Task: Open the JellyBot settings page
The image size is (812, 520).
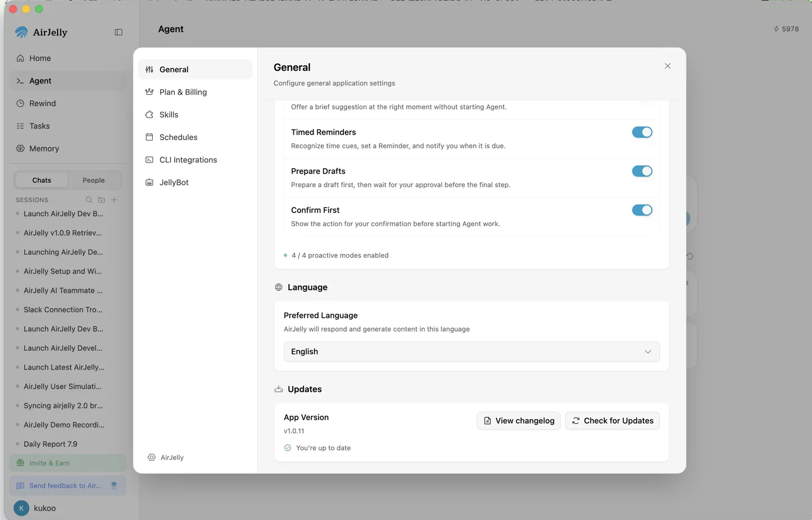Action: (x=195, y=182)
